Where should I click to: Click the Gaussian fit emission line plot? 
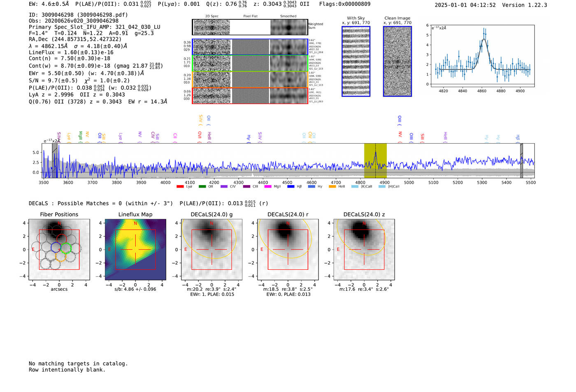482,56
